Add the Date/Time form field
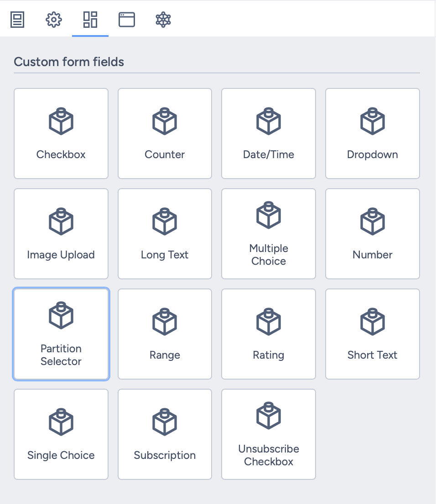The image size is (436, 504). coord(269,134)
